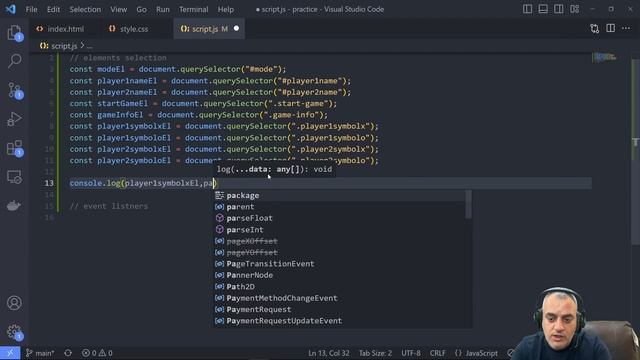Open the Docker view icon
640x360 pixels.
click(x=14, y=206)
